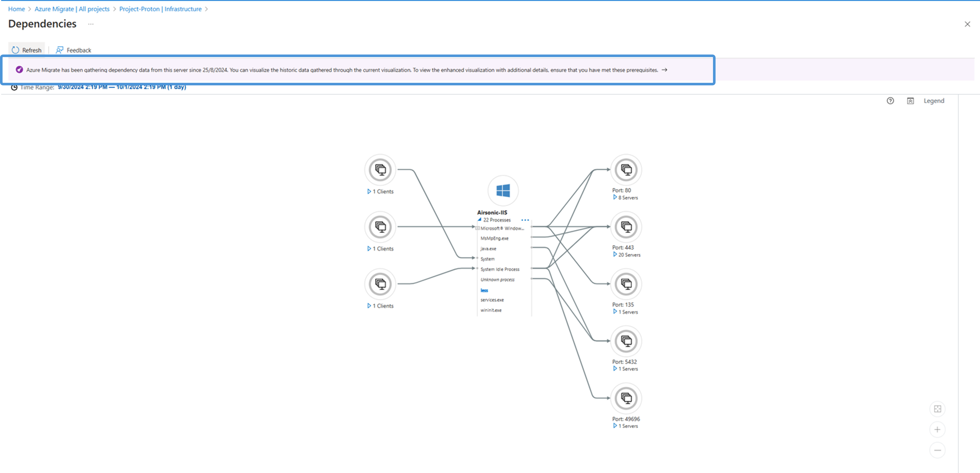Open the Airsonic-IIS three-dot options menu

click(x=525, y=220)
